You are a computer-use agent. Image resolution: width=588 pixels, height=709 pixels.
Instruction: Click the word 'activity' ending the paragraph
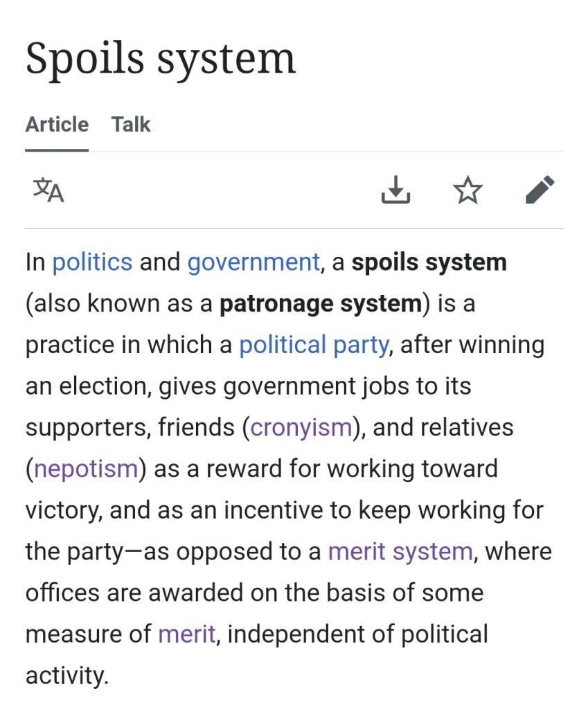(66, 675)
